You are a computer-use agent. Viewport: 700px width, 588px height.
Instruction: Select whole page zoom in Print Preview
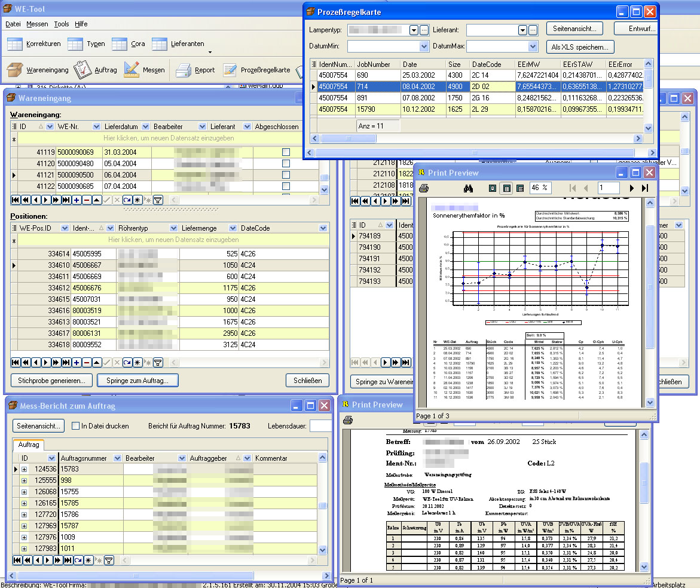[x=493, y=188]
